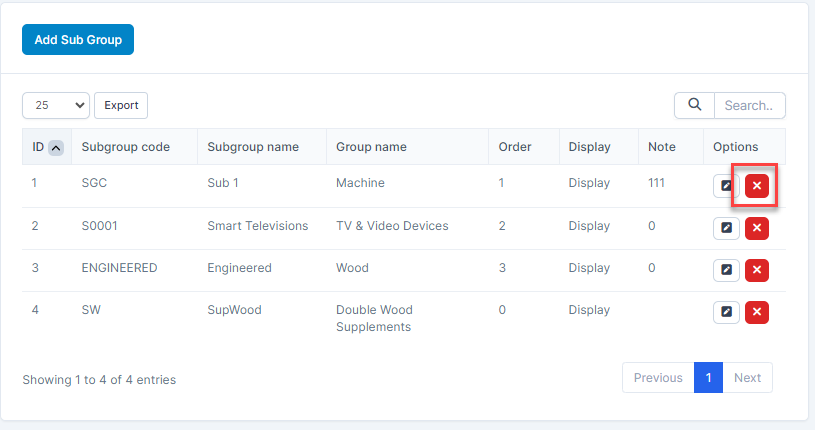Focus the Search input field

click(x=749, y=105)
